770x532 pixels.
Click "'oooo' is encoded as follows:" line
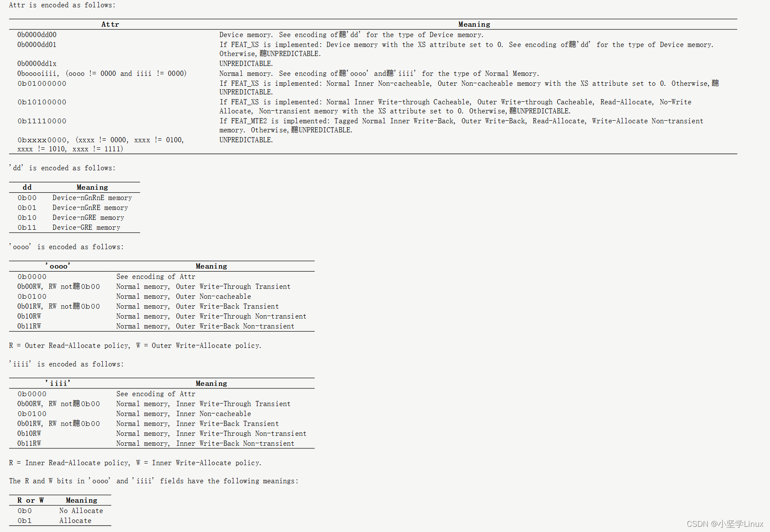click(66, 247)
